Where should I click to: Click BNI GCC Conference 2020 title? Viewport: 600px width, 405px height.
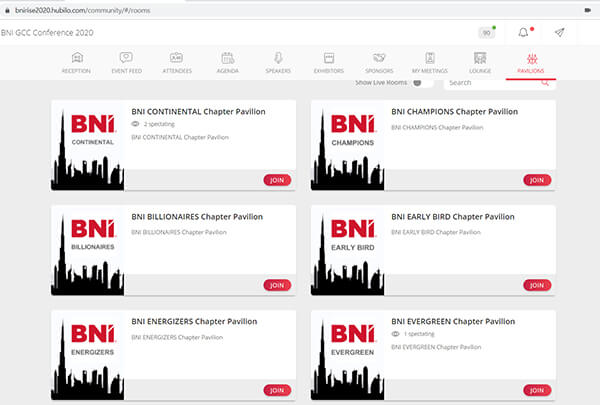47,33
